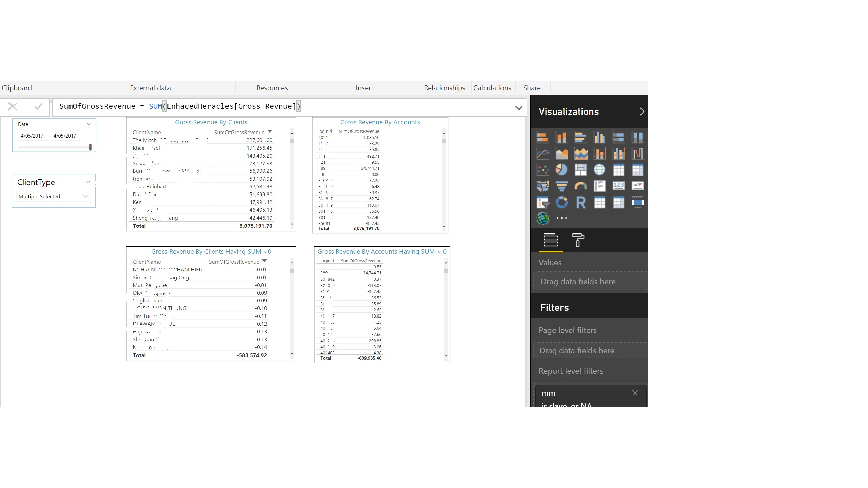Select the Funnel chart visualization

click(x=561, y=186)
